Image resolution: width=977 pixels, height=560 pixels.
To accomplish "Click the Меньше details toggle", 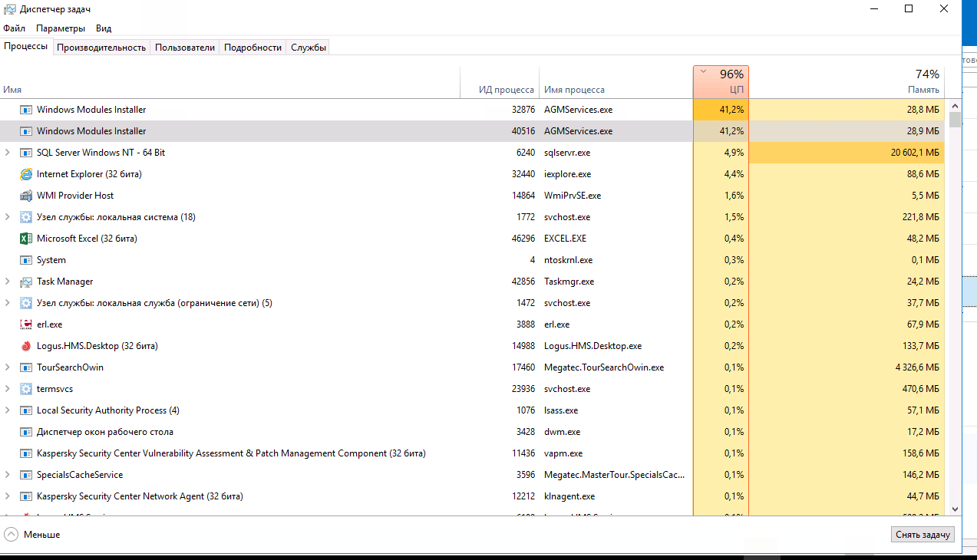I will point(32,535).
